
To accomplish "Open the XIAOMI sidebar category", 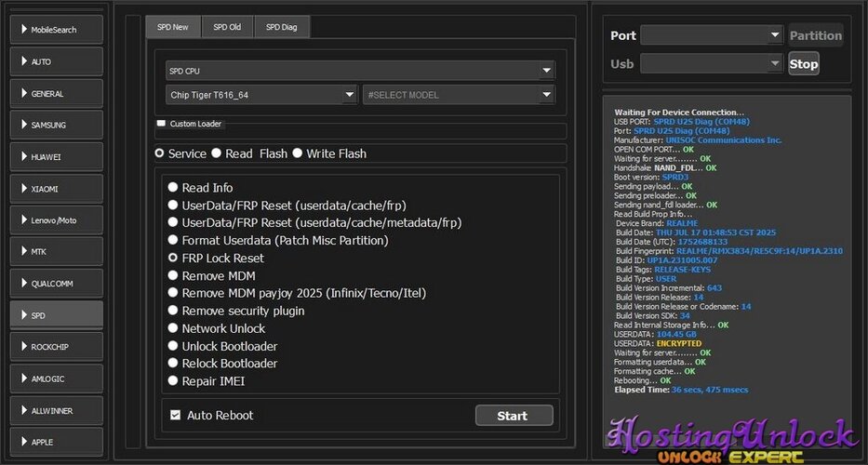I will coord(56,189).
